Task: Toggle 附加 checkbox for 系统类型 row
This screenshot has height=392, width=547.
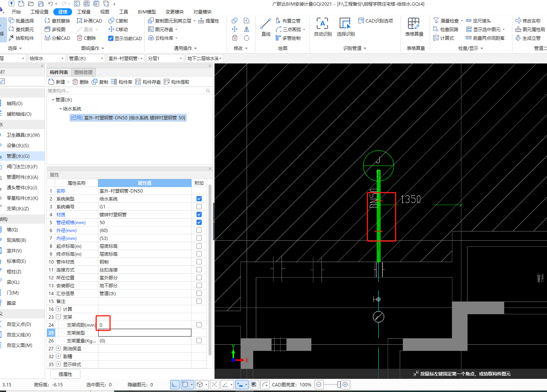Action: pyautogui.click(x=199, y=199)
